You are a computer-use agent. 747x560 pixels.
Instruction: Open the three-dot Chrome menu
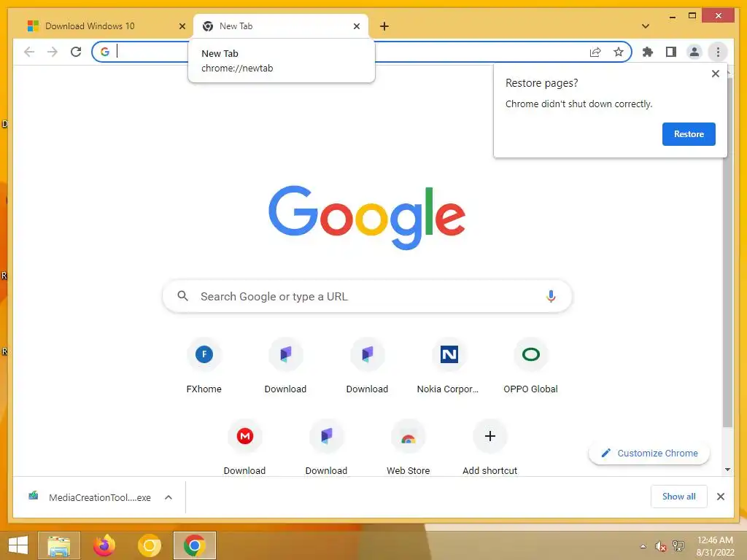718,52
